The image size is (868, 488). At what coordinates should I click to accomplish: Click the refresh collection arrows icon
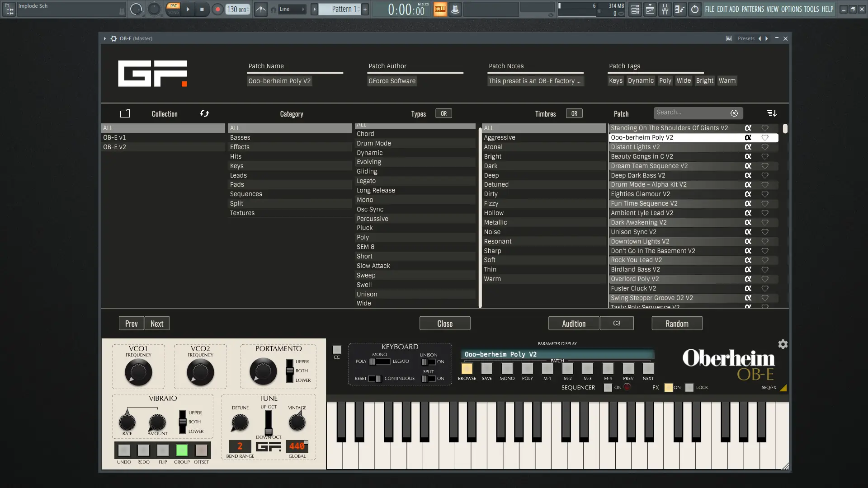(204, 113)
